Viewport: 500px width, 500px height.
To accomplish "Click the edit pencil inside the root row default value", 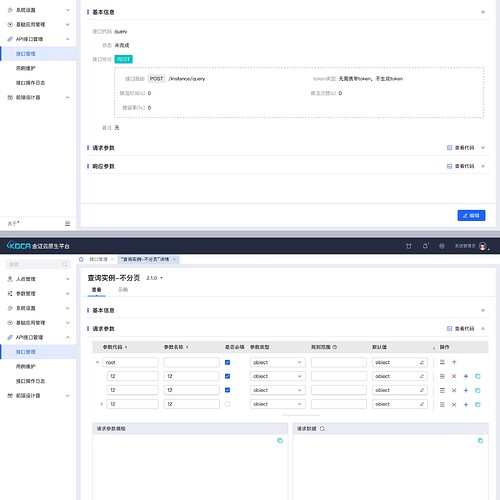I will click(x=422, y=362).
